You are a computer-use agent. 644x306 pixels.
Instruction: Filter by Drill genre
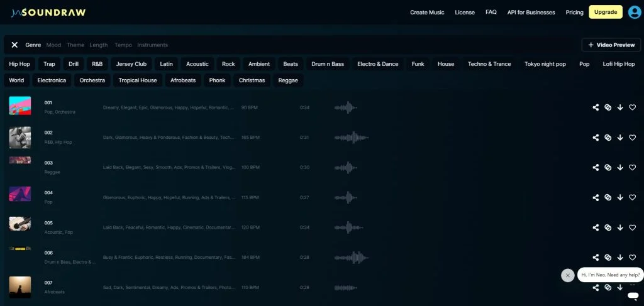point(74,64)
